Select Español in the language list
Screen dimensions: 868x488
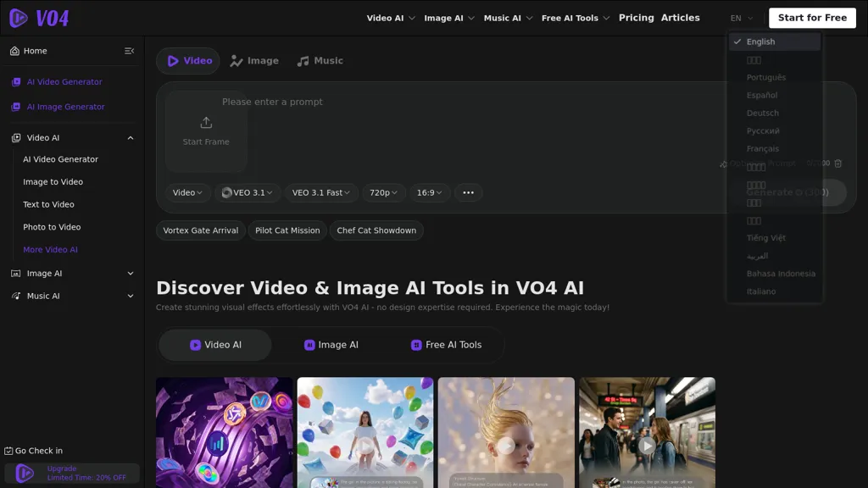coord(775,95)
